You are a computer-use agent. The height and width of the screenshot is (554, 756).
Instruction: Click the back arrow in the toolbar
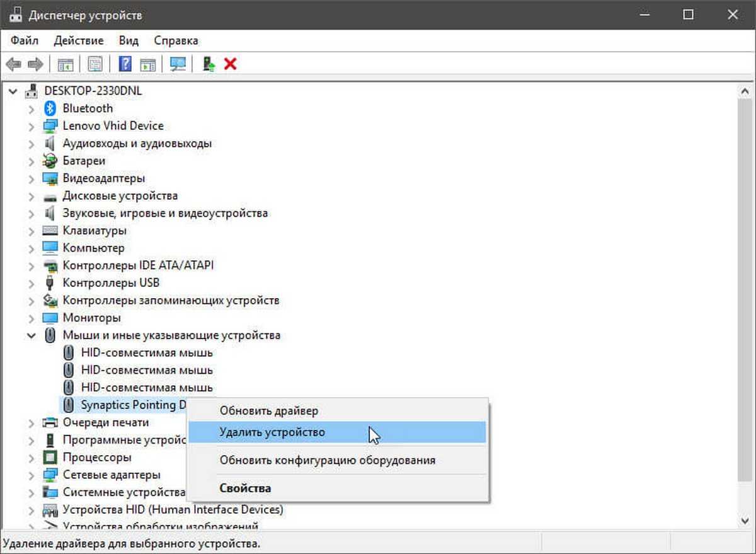pos(14,64)
